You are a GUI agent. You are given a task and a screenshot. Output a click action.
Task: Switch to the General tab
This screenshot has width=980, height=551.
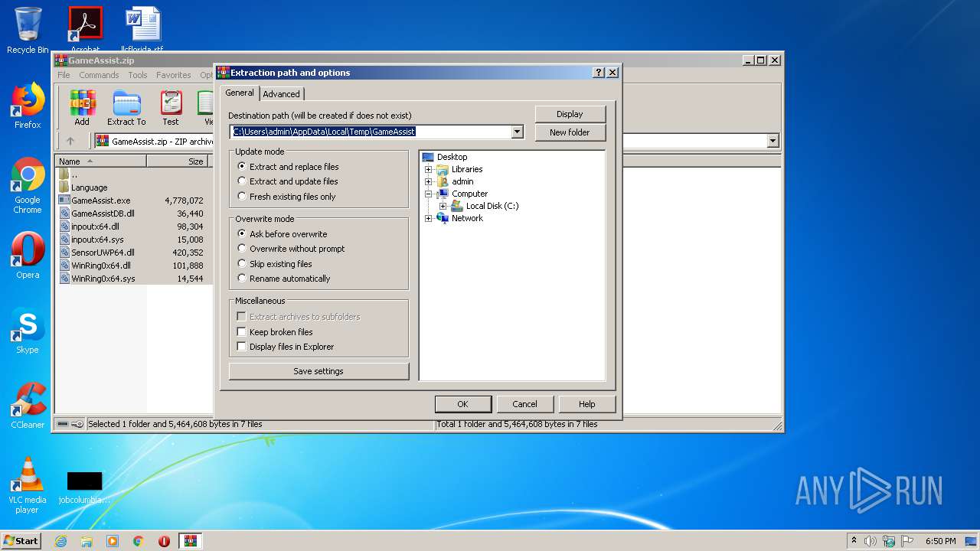pos(240,93)
